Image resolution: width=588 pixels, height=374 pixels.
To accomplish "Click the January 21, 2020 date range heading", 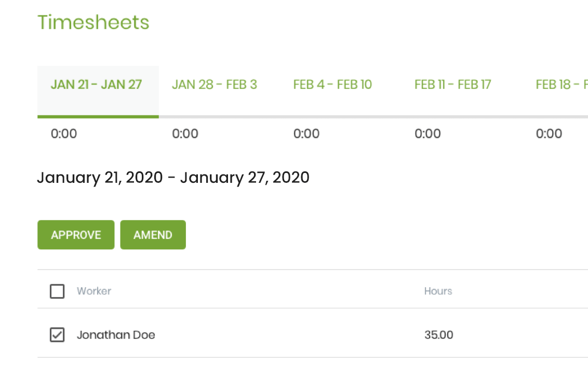I will 173,178.
